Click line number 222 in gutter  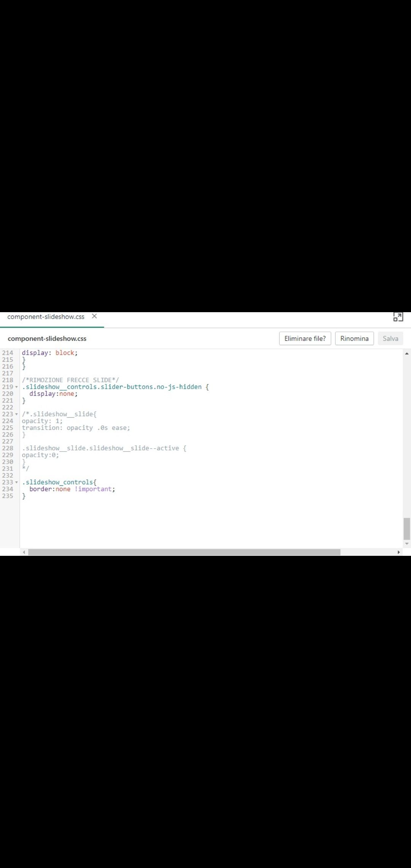[8, 407]
